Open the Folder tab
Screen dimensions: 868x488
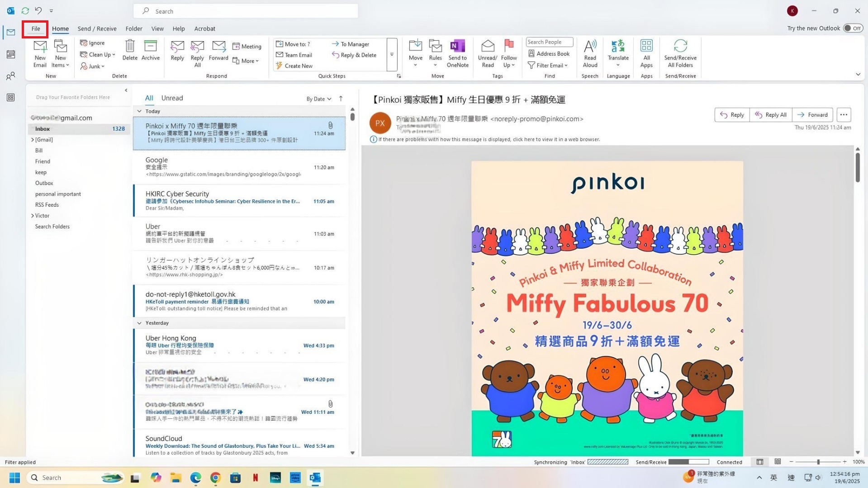(x=134, y=28)
